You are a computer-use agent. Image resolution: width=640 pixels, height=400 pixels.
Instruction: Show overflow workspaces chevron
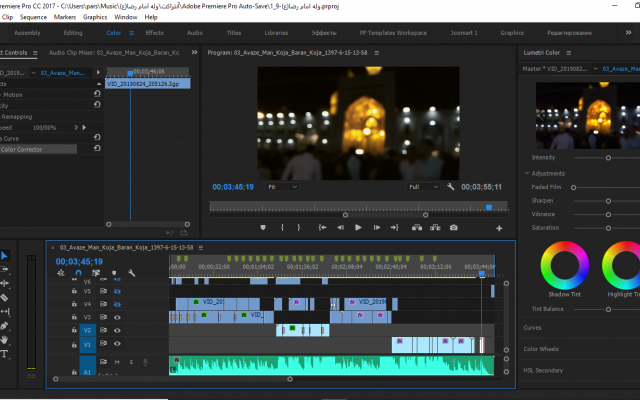point(629,33)
